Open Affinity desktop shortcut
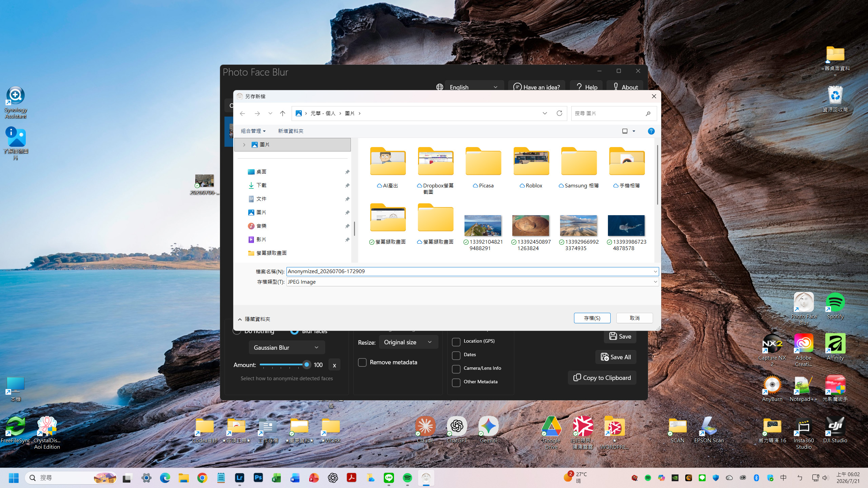The height and width of the screenshot is (488, 868). 835,347
